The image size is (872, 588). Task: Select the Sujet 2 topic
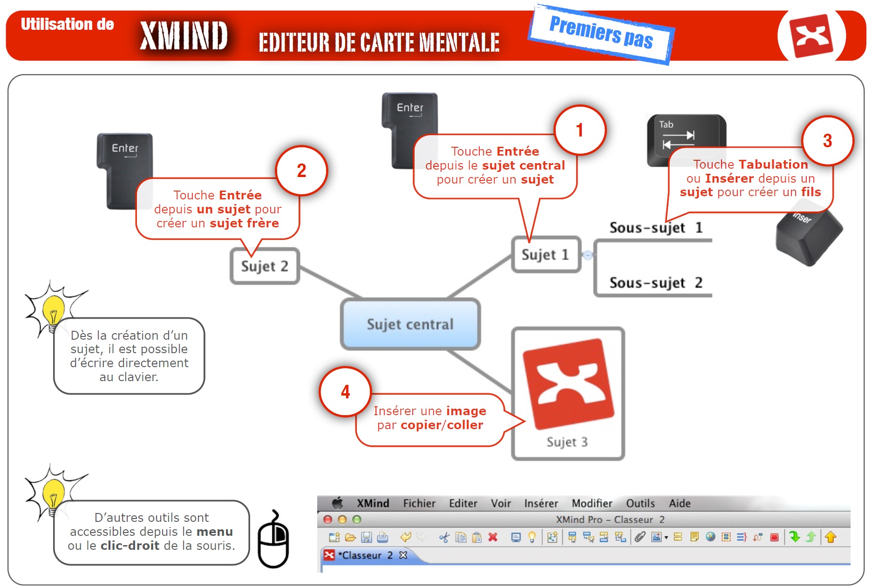click(265, 266)
